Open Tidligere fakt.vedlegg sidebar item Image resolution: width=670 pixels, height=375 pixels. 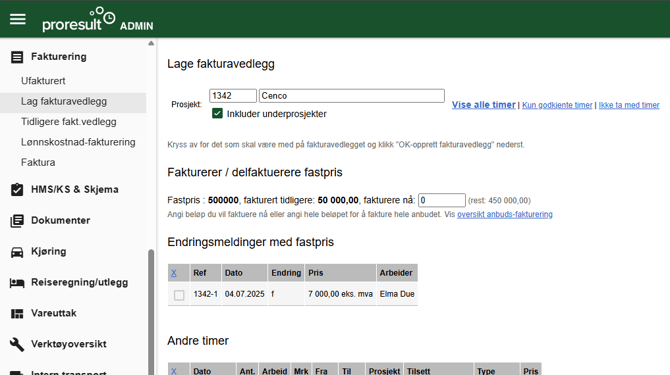point(69,122)
